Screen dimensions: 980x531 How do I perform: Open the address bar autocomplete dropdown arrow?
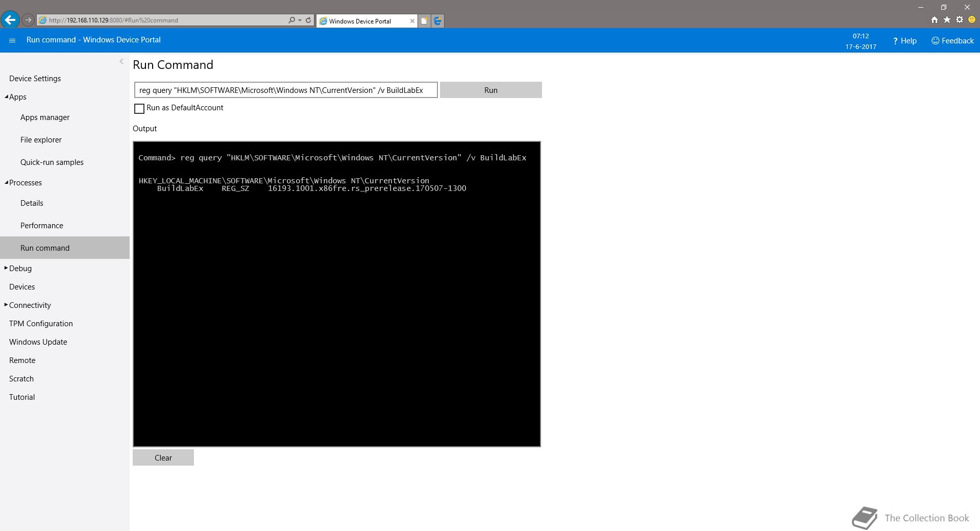[x=300, y=20]
